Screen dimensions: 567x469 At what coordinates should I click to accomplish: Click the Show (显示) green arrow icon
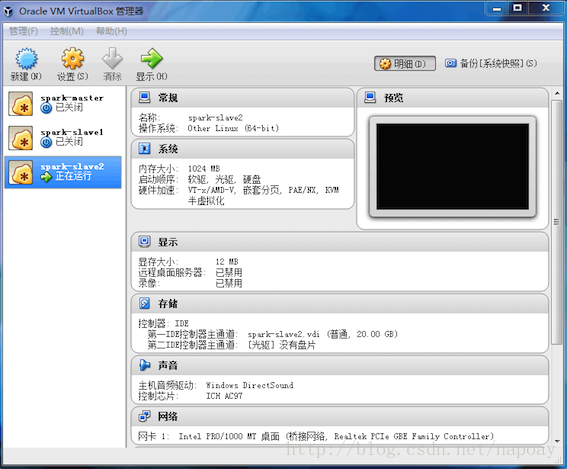(x=152, y=58)
